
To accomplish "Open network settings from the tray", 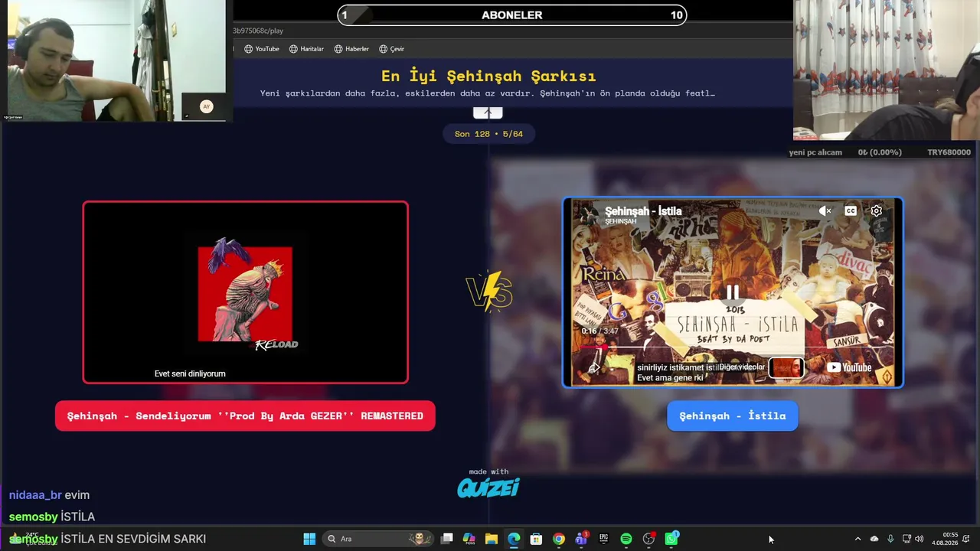I will pos(906,539).
